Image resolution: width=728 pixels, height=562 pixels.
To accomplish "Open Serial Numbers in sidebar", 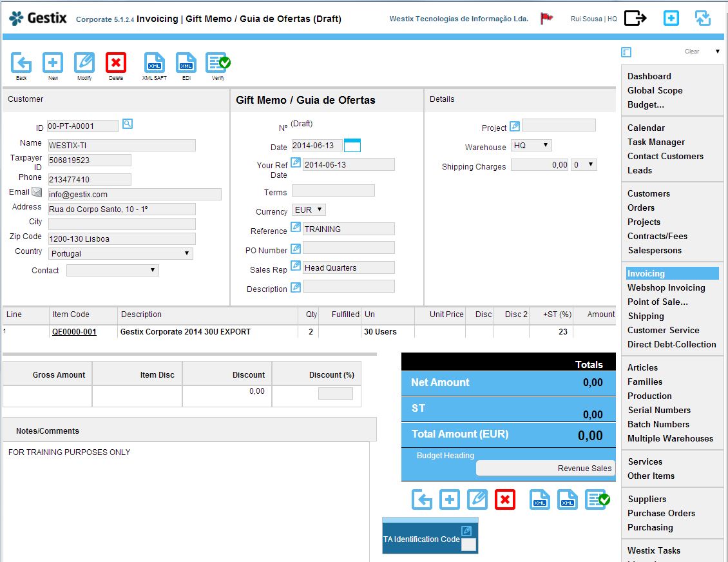I will [659, 410].
